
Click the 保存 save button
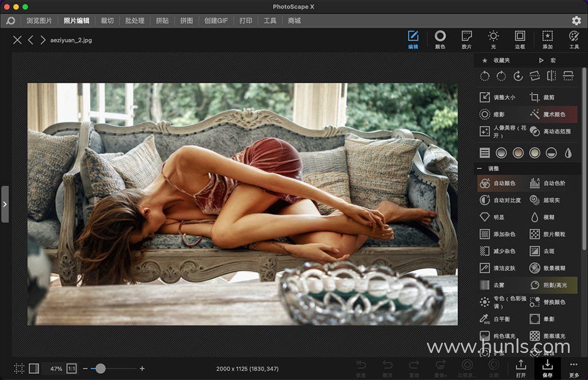(547, 368)
